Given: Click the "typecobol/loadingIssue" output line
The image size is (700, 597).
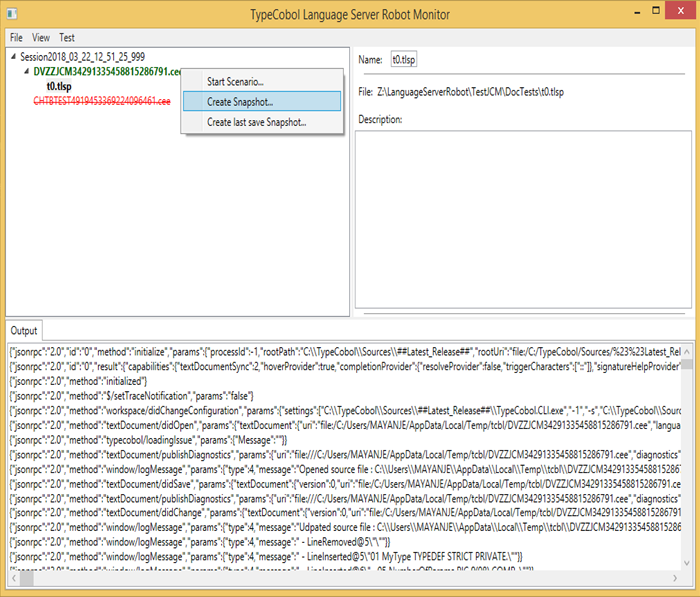Looking at the screenshot, I should click(148, 440).
